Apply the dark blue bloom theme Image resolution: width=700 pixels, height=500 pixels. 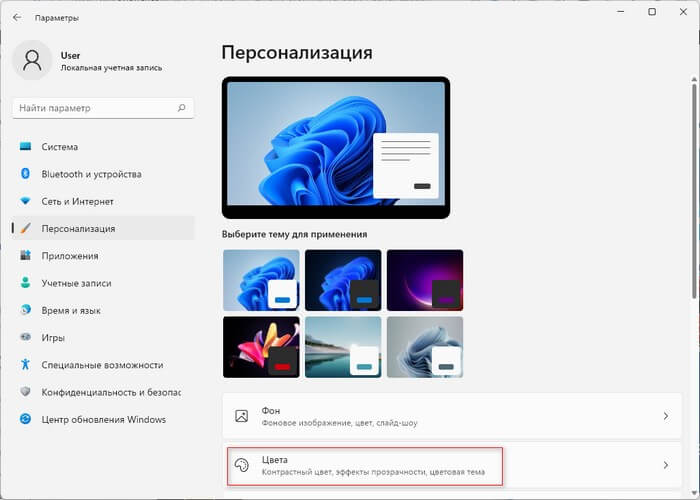[343, 280]
